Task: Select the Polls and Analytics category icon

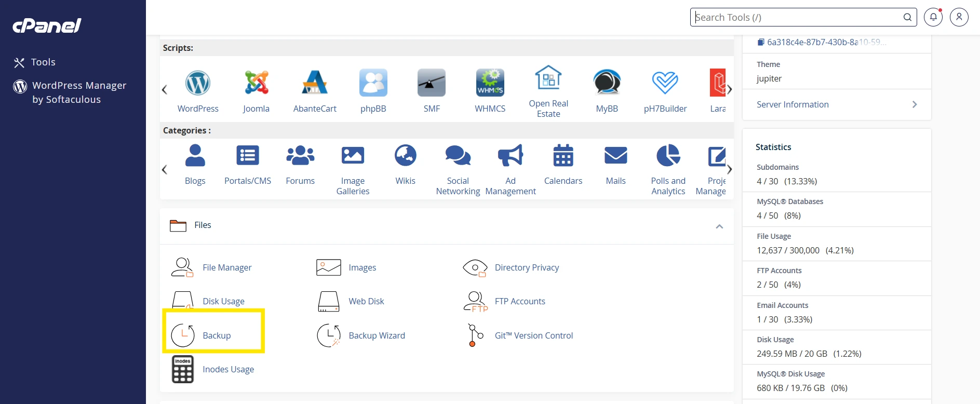Action: [x=668, y=155]
